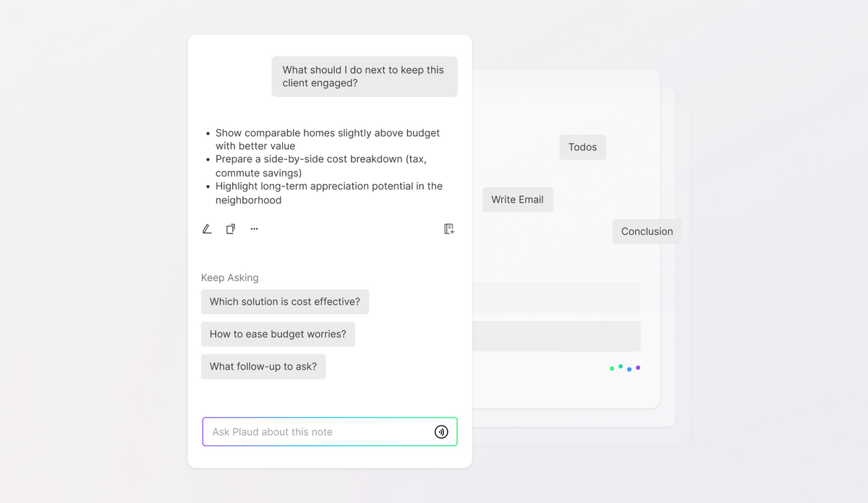Click the Todos chip
868x503 pixels.
pyautogui.click(x=582, y=147)
